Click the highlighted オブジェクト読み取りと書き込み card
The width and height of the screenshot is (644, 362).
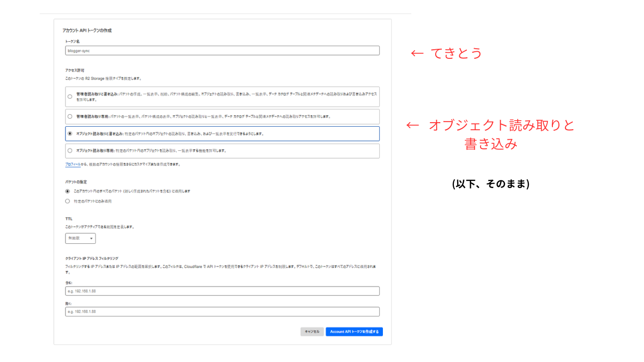(221, 134)
